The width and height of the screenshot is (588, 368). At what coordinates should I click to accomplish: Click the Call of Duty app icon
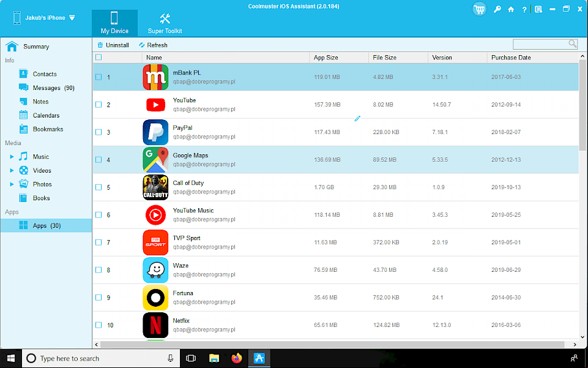coord(155,187)
